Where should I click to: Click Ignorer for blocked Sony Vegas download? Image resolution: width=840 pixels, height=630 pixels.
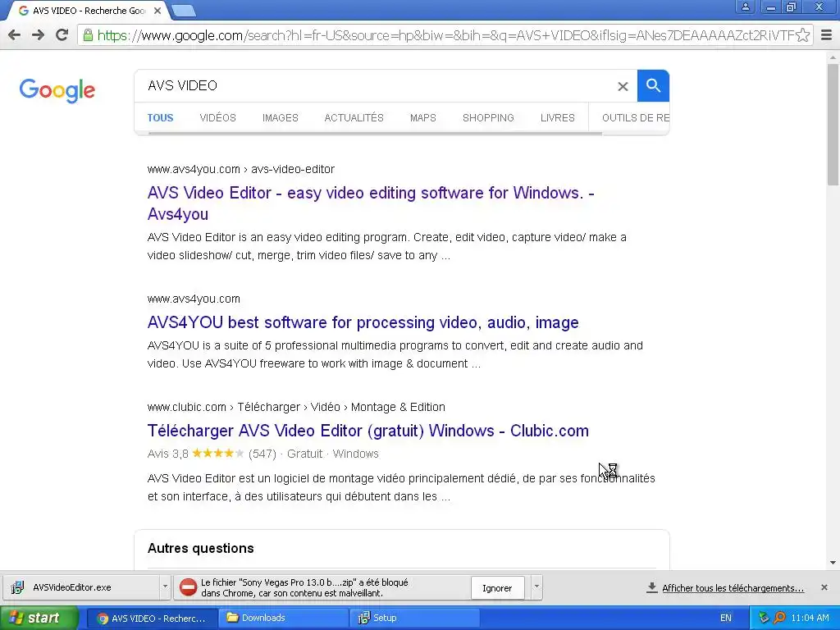[497, 588]
